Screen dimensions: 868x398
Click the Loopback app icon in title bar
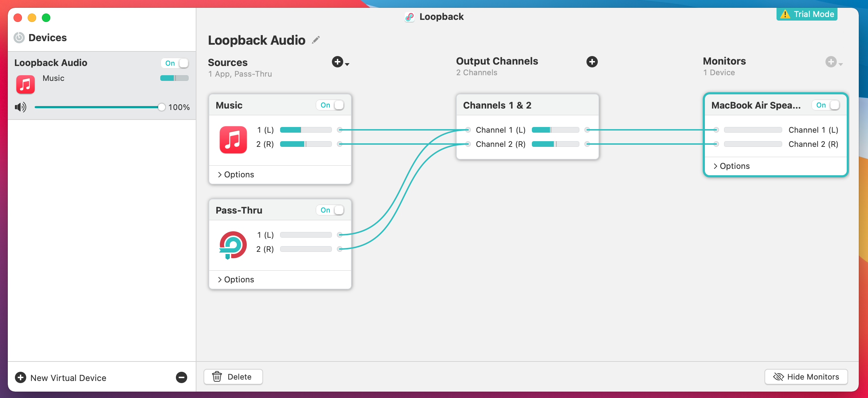click(x=410, y=17)
